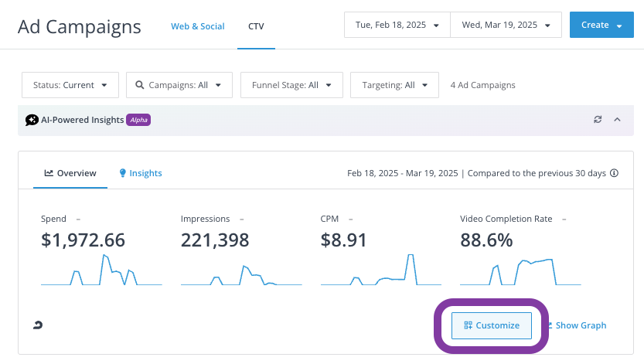644x364 pixels.
Task: Click the Alpha badge
Action: (x=138, y=120)
